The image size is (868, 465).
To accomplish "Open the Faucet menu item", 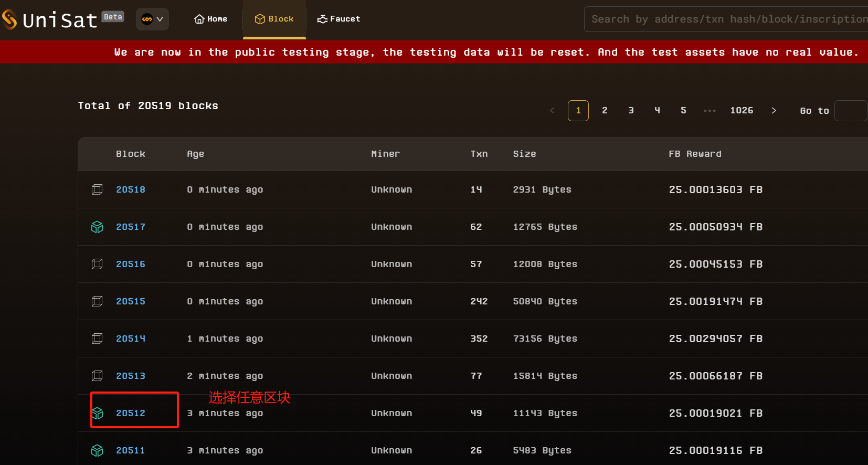I will point(338,19).
